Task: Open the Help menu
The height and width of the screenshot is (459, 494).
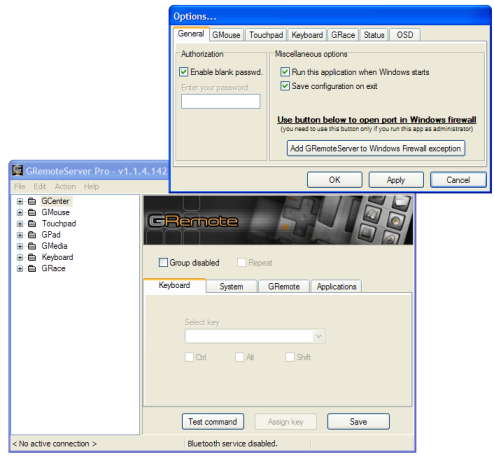Action: click(x=91, y=186)
